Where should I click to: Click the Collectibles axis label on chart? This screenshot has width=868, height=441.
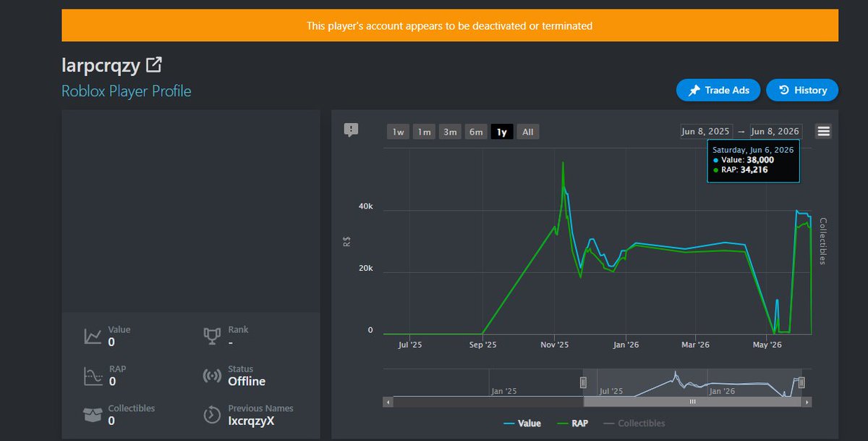(823, 241)
